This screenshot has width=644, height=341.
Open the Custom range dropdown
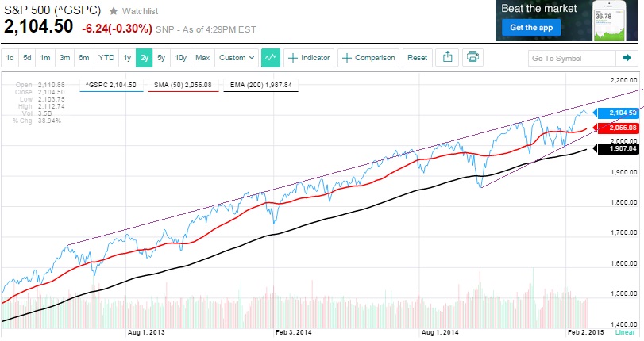click(x=237, y=58)
